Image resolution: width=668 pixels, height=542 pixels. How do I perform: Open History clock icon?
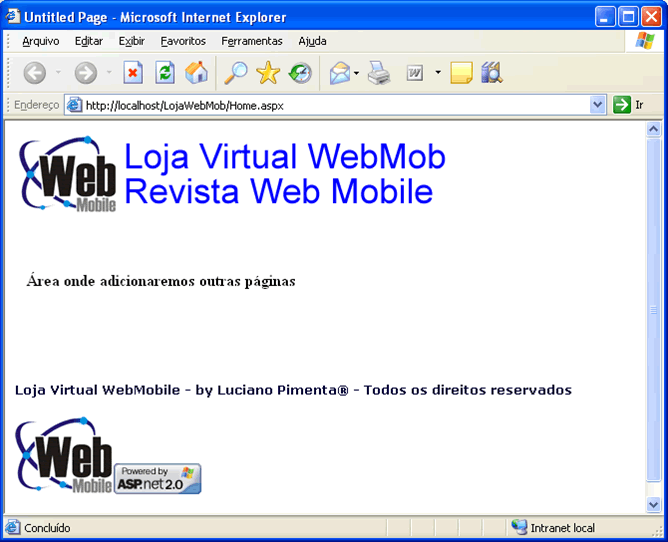(300, 73)
